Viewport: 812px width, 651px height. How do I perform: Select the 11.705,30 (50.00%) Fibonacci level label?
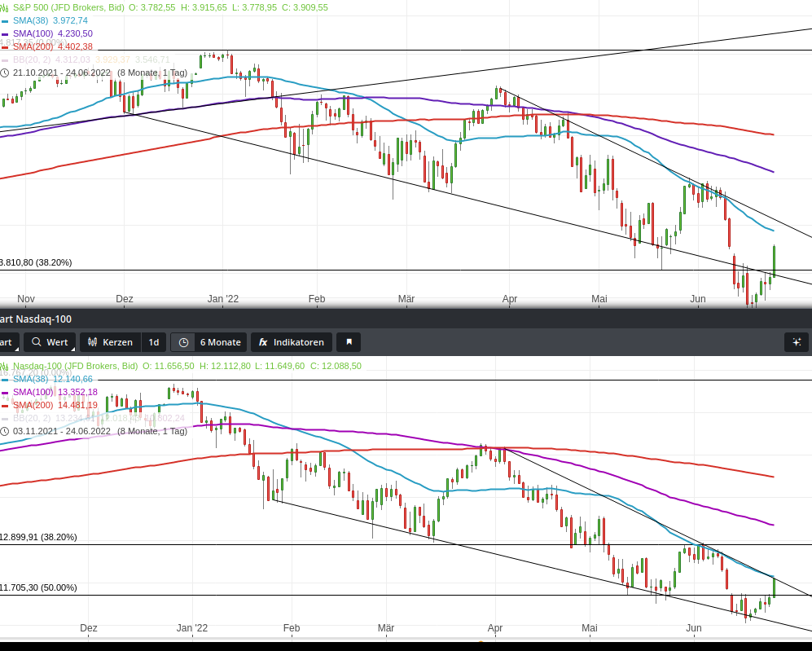pos(37,587)
